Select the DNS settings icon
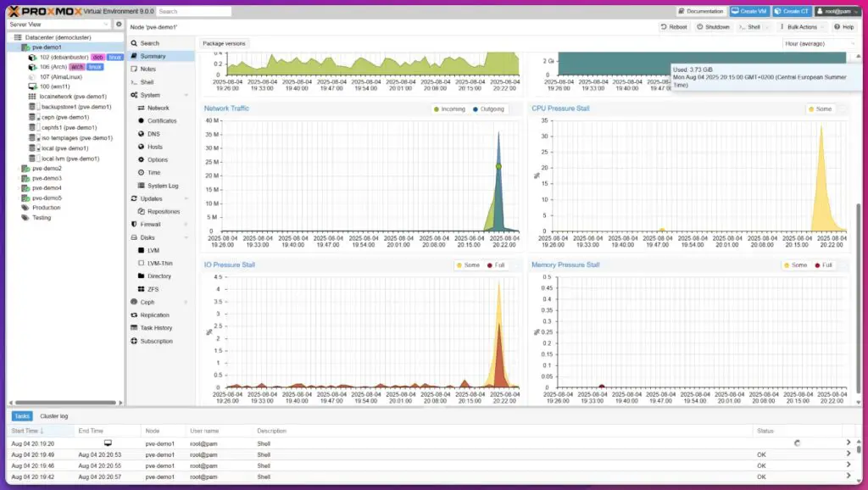 point(154,134)
